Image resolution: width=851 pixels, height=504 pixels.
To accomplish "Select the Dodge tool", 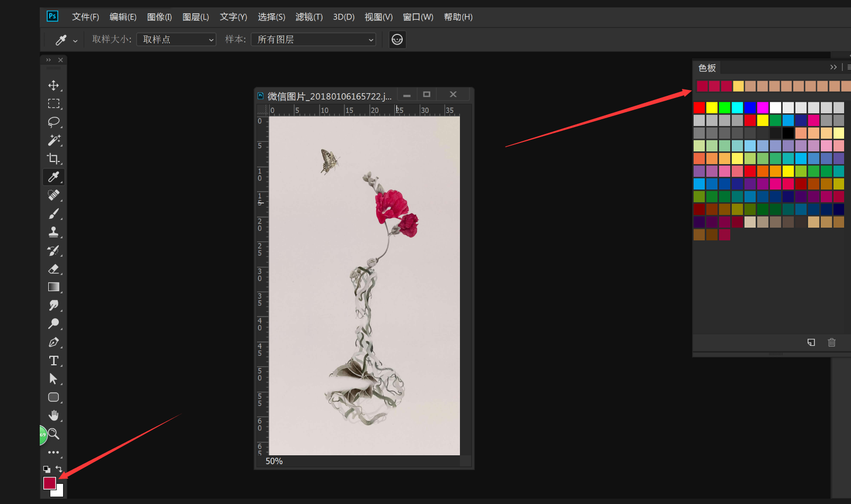I will pyautogui.click(x=54, y=323).
